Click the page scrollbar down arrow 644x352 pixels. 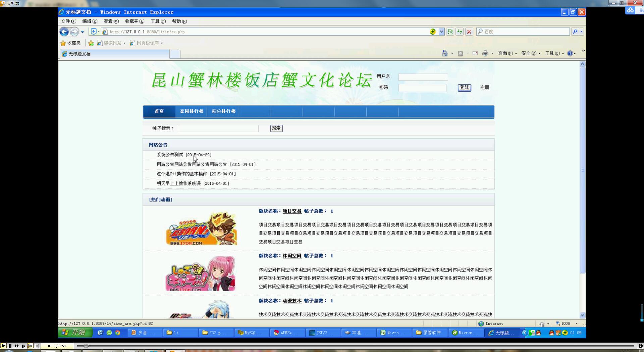[582, 315]
